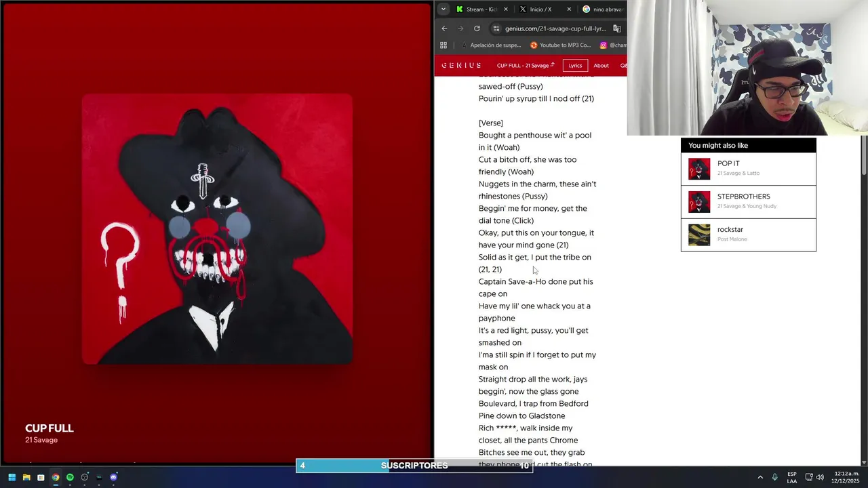Click the genius.com address bar URL
Image resolution: width=868 pixels, height=488 pixels.
click(555, 28)
